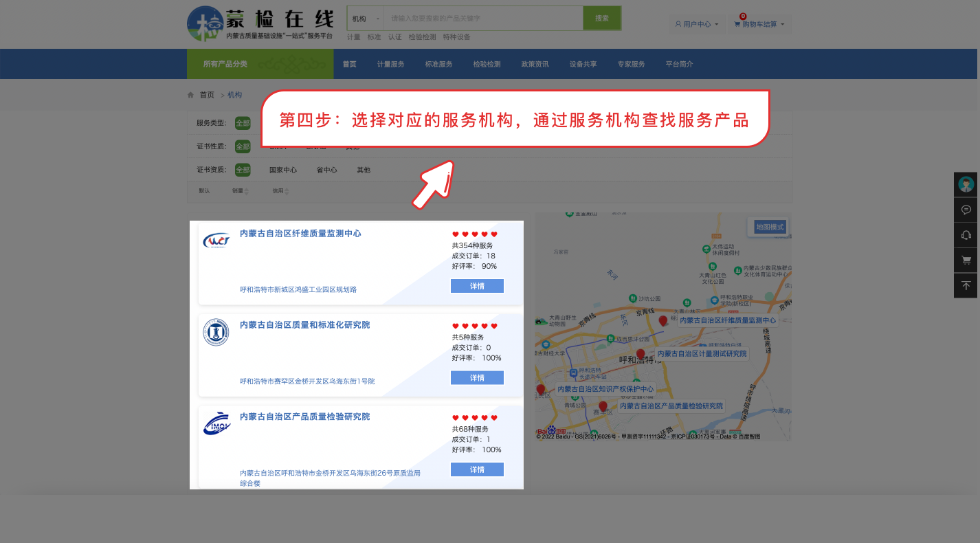Click the user icon beside 用户中心

coord(678,24)
